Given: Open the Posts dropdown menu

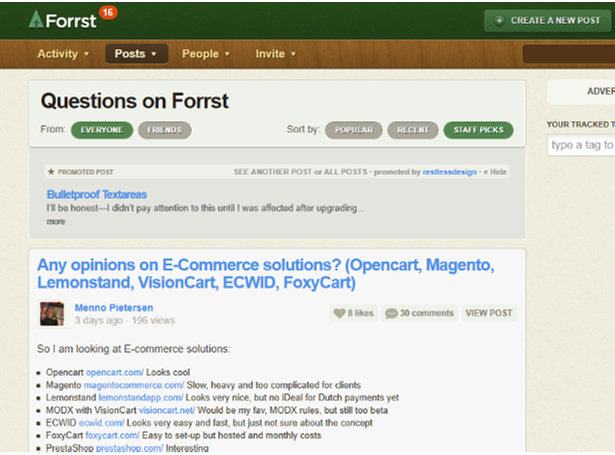Looking at the screenshot, I should 136,54.
